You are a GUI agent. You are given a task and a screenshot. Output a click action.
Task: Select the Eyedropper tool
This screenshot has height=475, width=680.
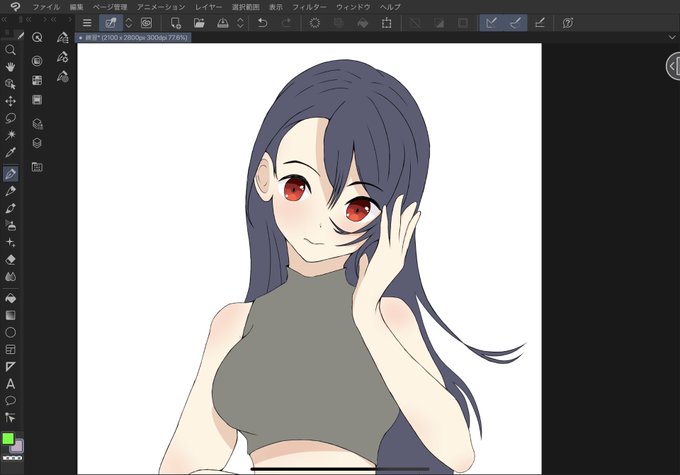coord(10,152)
